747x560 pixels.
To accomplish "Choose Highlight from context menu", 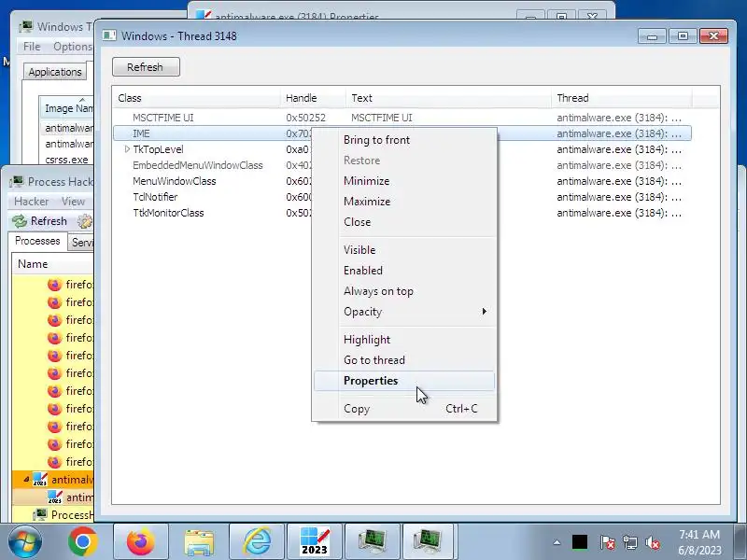I will point(404,340).
